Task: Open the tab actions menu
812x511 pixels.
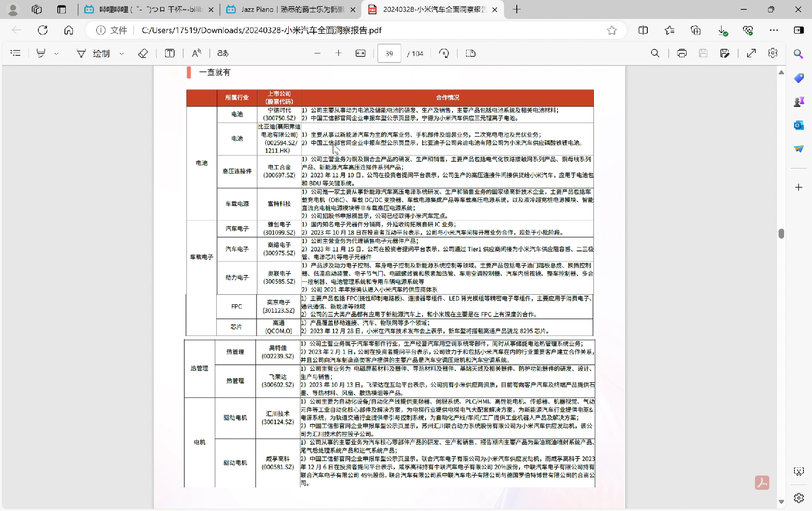Action: (62, 9)
